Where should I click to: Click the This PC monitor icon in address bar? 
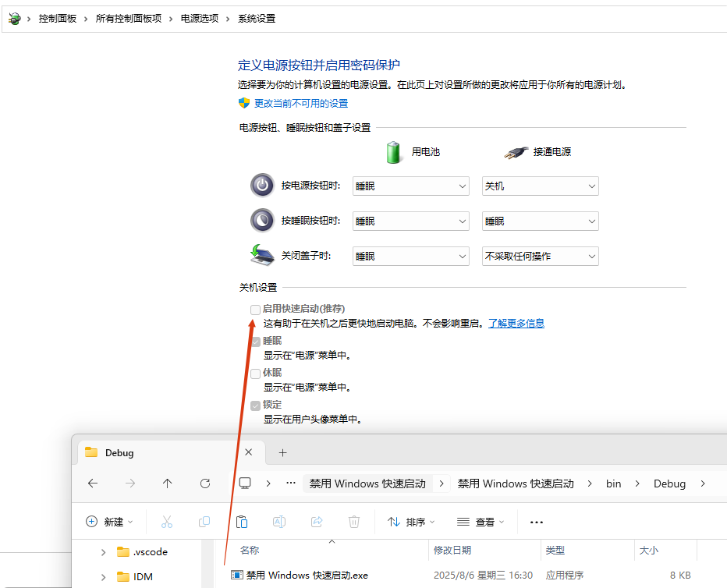[245, 484]
